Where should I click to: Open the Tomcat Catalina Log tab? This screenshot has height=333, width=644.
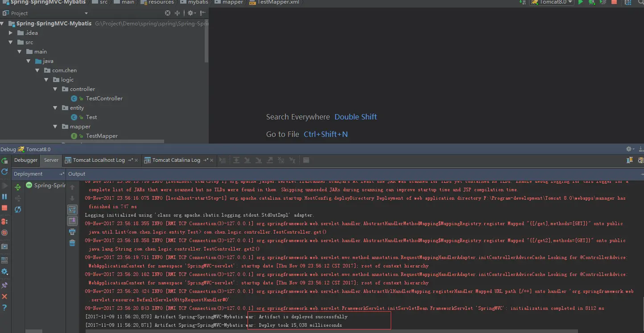pos(176,160)
